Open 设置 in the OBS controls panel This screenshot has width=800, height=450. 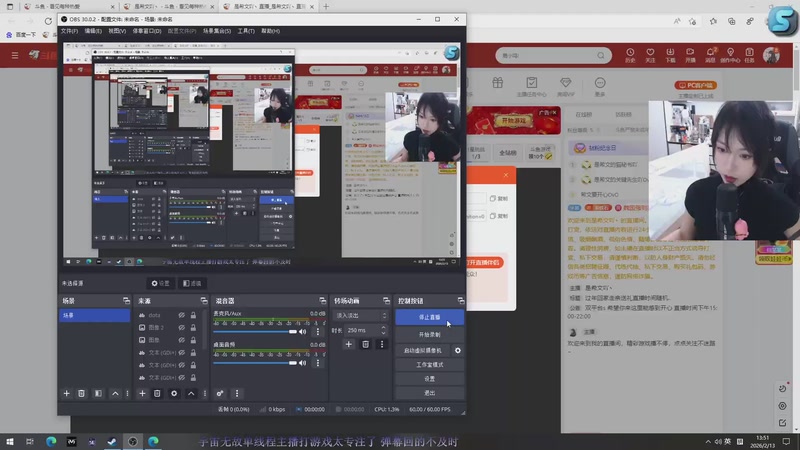430,379
